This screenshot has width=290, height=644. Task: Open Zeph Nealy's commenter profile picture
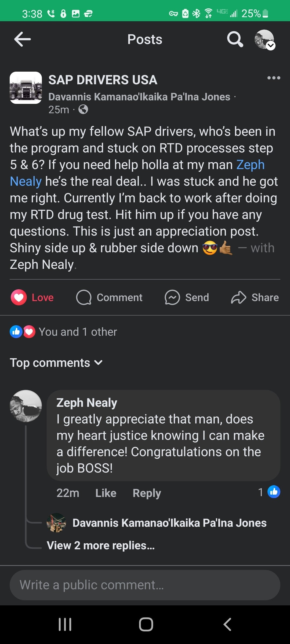(x=26, y=406)
